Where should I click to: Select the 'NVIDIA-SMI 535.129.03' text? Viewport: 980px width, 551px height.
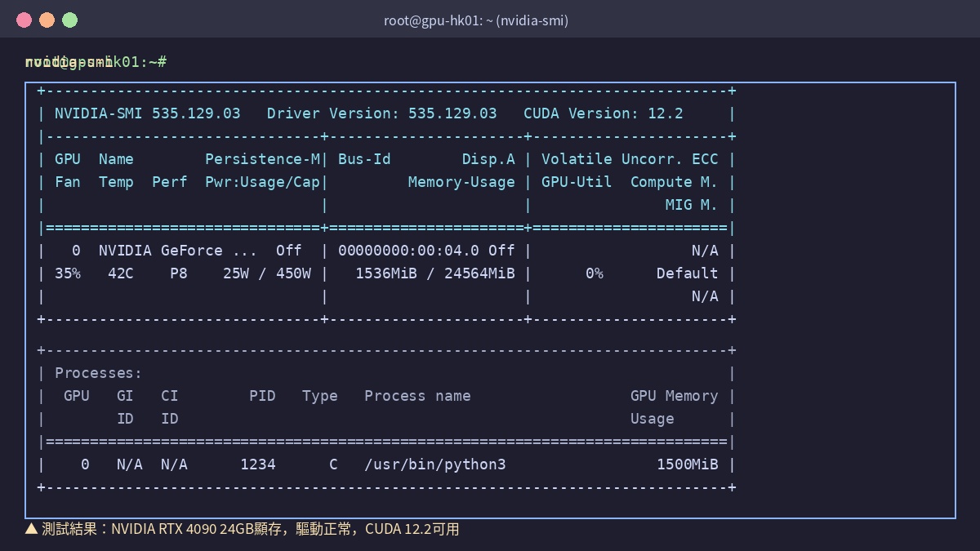[x=148, y=113]
